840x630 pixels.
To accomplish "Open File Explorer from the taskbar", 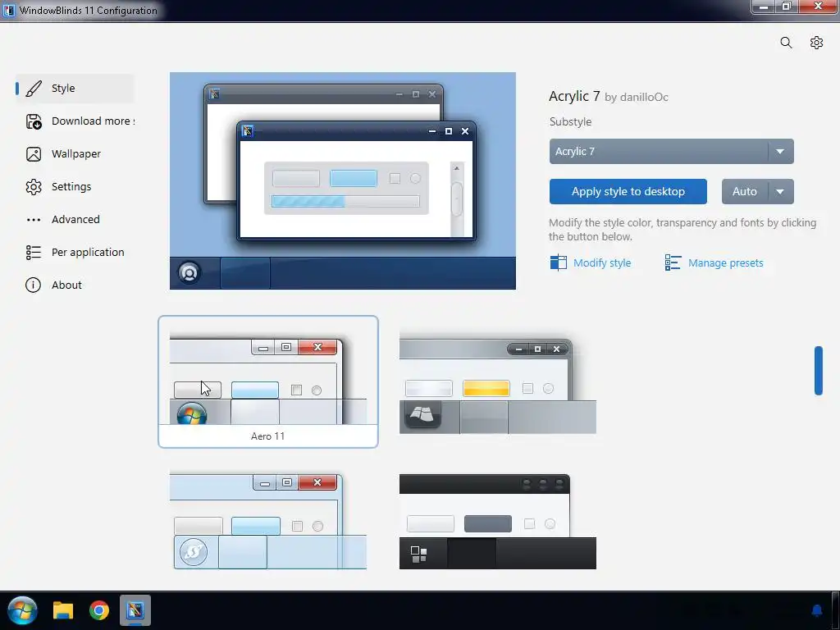I will pos(63,610).
